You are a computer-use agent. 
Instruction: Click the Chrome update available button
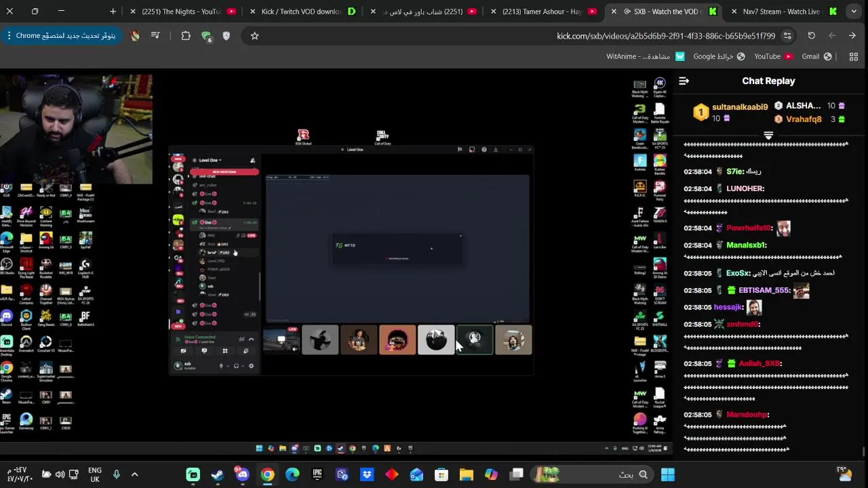60,36
